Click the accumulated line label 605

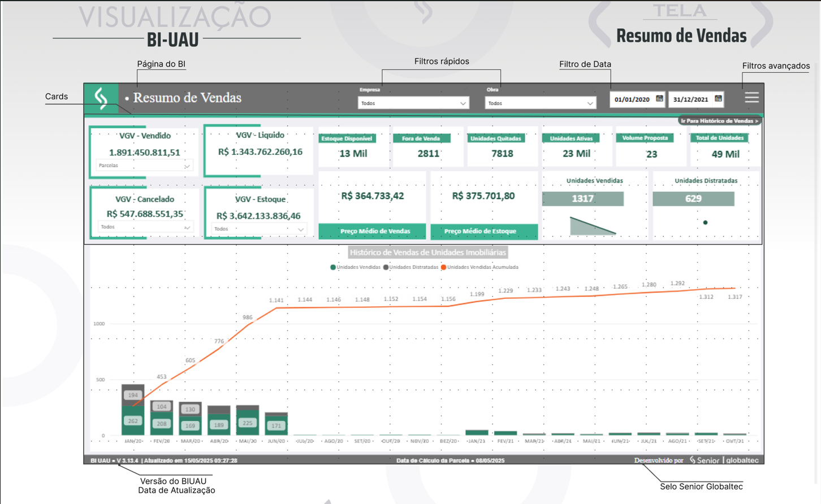click(191, 360)
